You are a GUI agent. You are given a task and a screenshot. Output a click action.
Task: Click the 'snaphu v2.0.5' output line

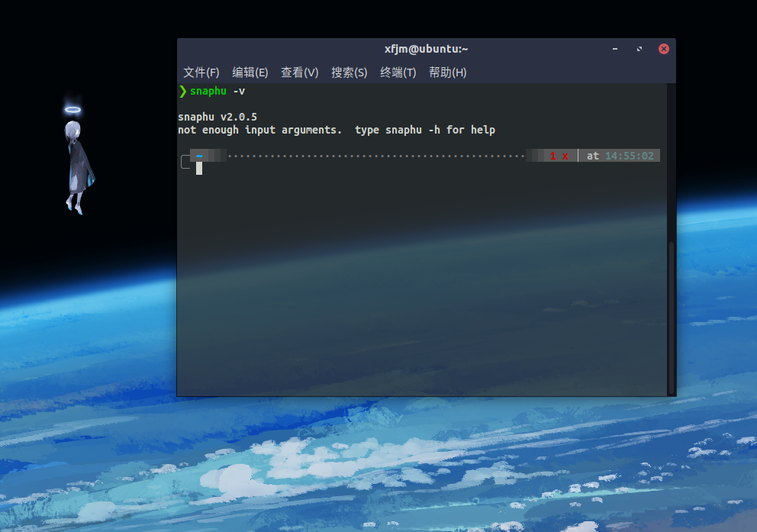pyautogui.click(x=217, y=117)
